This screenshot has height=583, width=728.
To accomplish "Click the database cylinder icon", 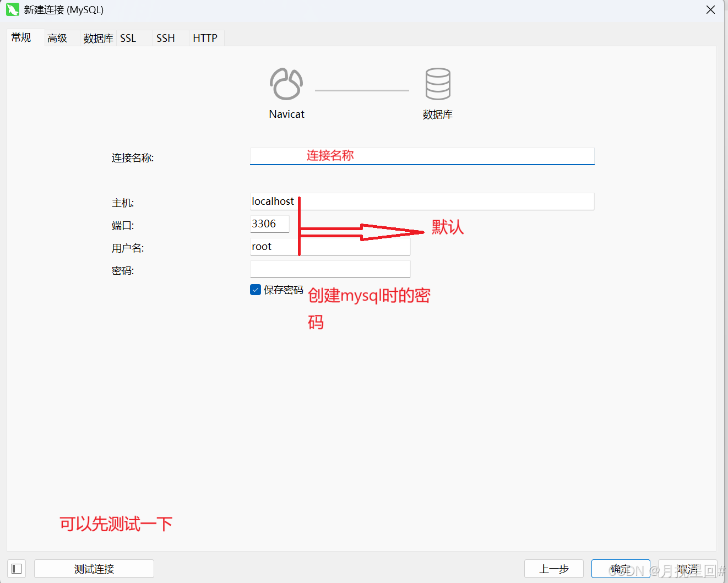I will pyautogui.click(x=438, y=84).
